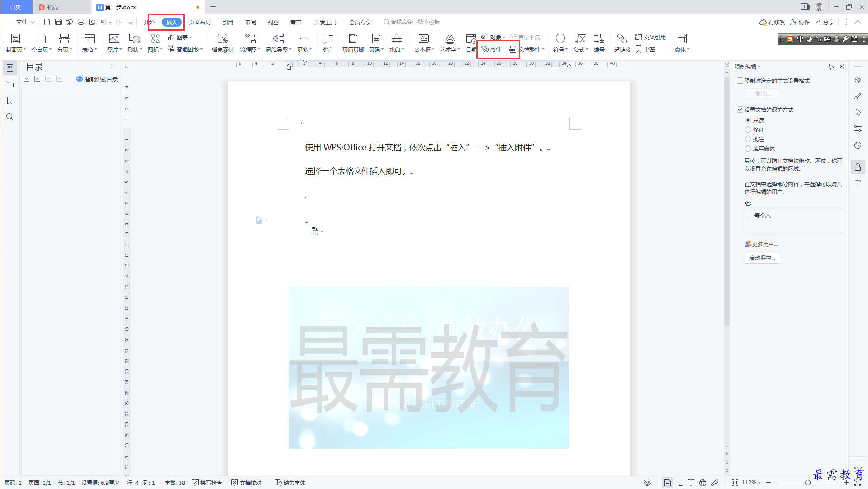
Task: Expand the 图表 chart dropdown
Action: (191, 38)
